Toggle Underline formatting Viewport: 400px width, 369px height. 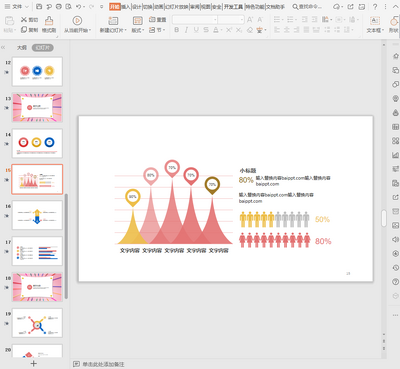coord(196,30)
